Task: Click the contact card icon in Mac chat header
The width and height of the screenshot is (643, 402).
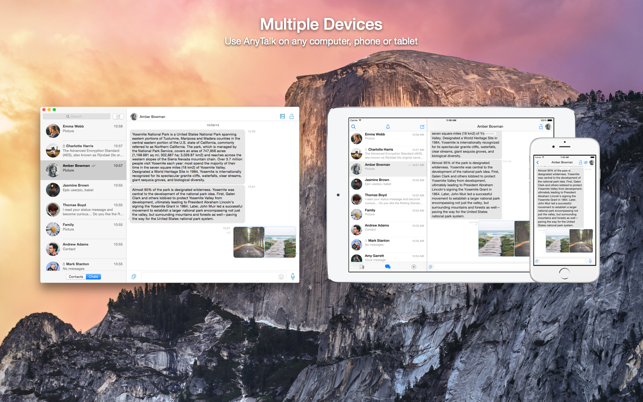Action: pos(283,116)
